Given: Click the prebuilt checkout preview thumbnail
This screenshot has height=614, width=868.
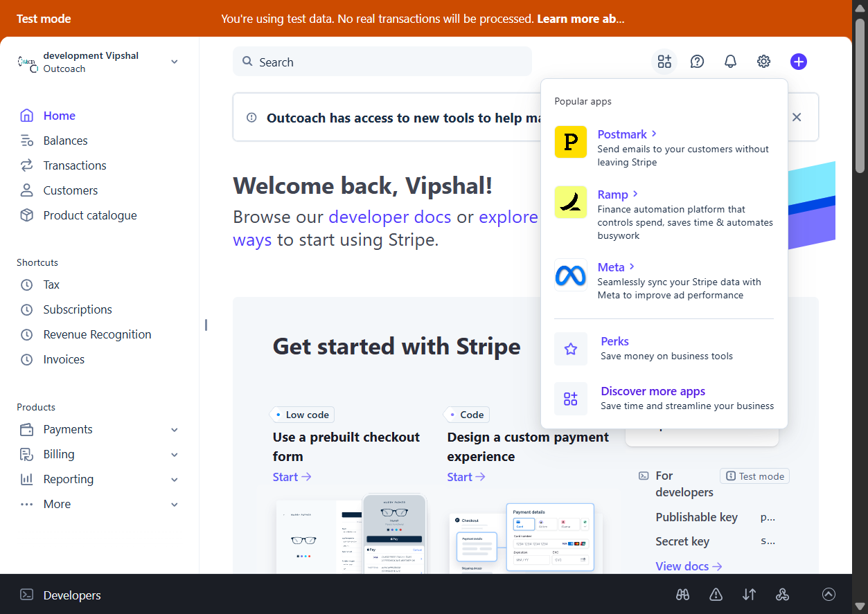Looking at the screenshot, I should [x=351, y=533].
